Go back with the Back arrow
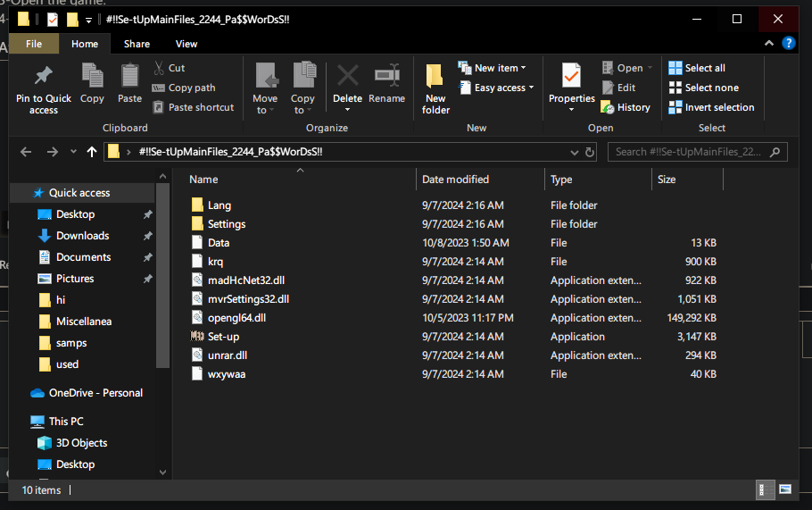The width and height of the screenshot is (812, 510). point(25,152)
